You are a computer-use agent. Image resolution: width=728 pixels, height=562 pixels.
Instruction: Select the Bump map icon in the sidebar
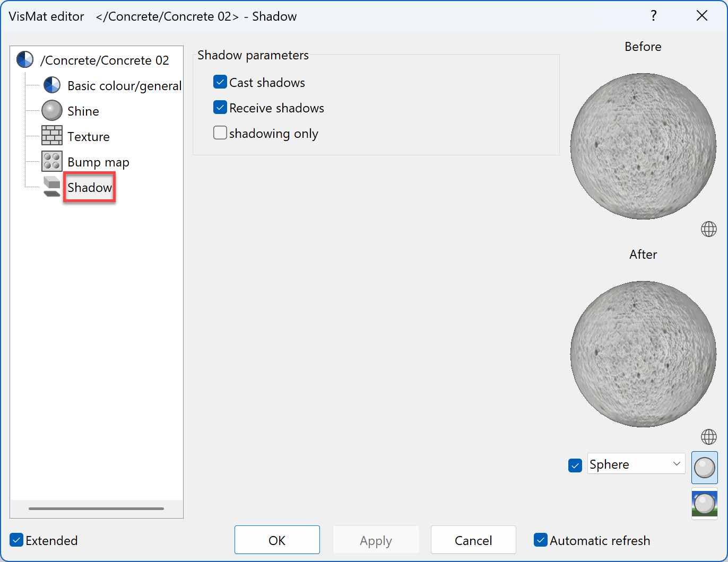click(51, 161)
